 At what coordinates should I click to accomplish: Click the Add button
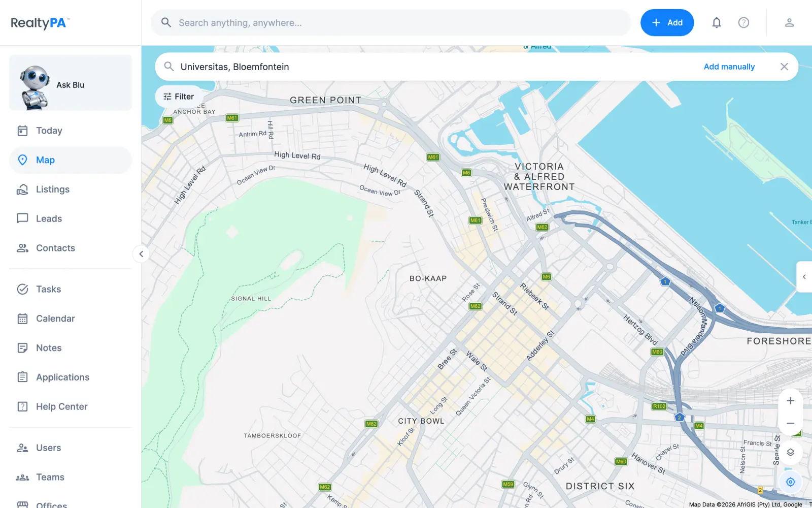coord(667,22)
